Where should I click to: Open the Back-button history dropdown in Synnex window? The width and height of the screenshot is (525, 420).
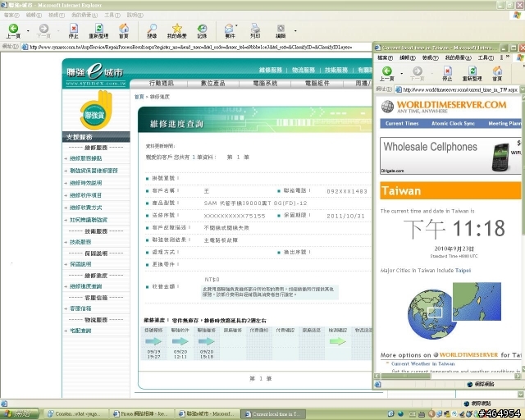(x=28, y=31)
